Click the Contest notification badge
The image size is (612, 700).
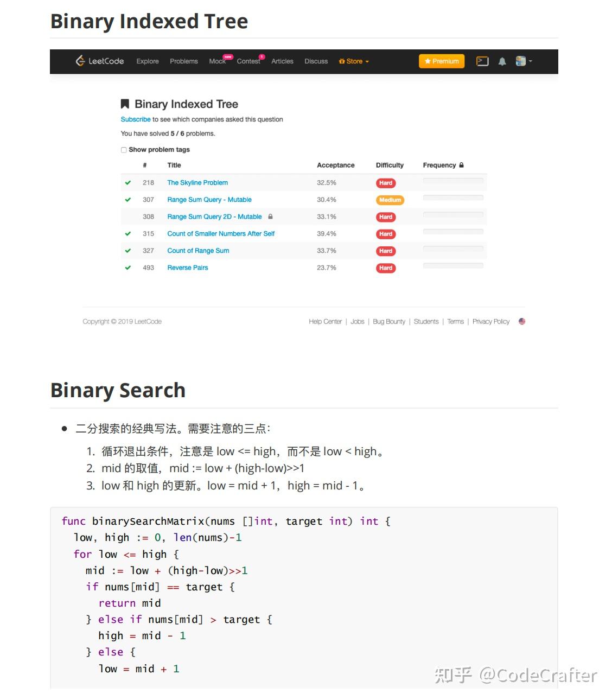click(x=261, y=56)
